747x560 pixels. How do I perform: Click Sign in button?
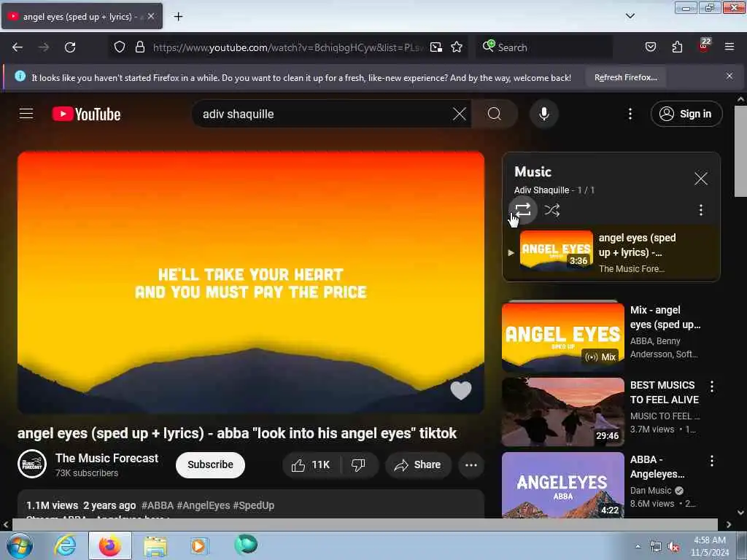[686, 114]
